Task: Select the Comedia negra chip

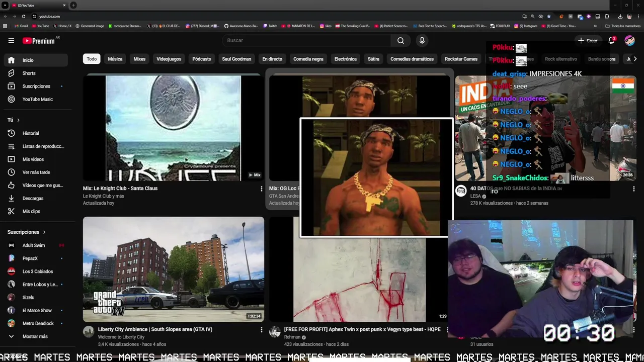Action: pos(308,59)
